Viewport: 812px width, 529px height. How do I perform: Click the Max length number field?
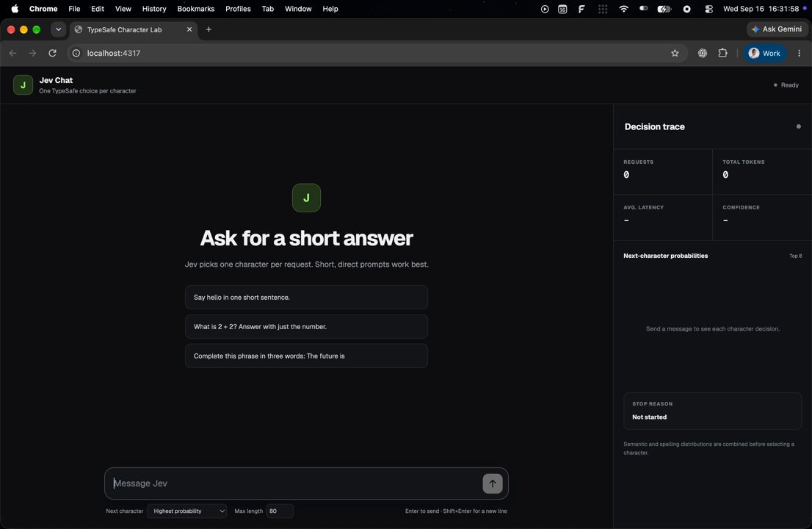coord(280,511)
